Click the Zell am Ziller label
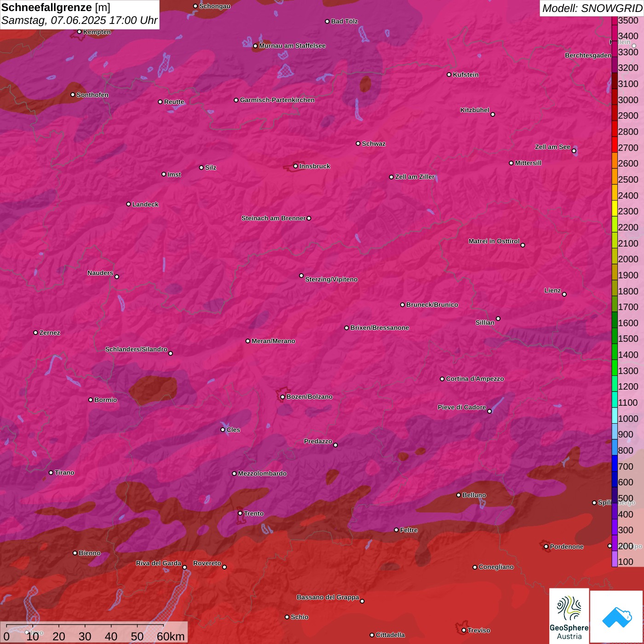 click(415, 177)
